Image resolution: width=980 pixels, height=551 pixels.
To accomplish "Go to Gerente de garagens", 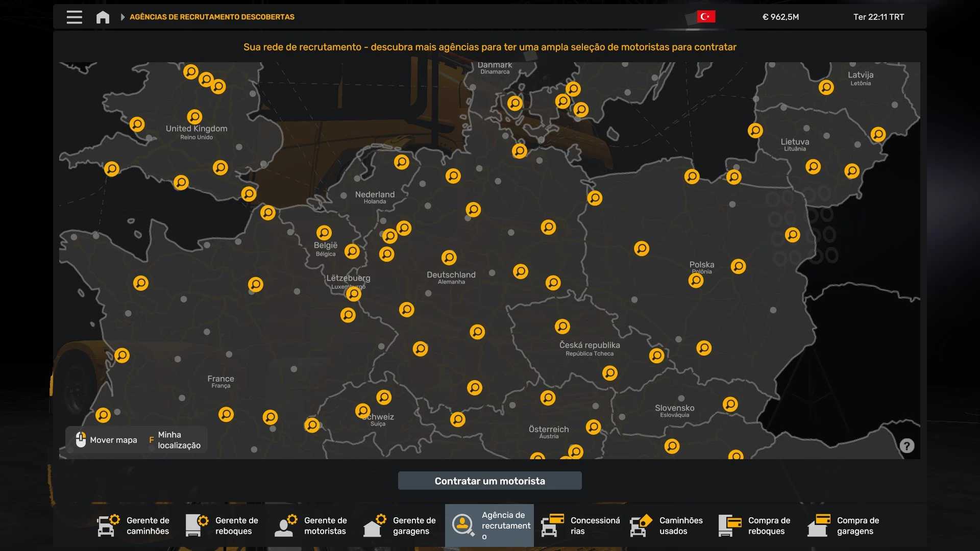I will (x=400, y=525).
